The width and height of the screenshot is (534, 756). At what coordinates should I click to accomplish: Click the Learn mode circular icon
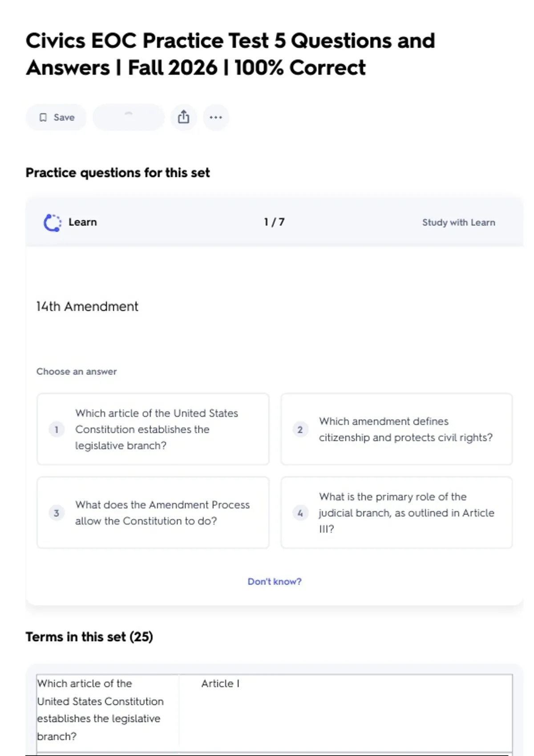52,222
